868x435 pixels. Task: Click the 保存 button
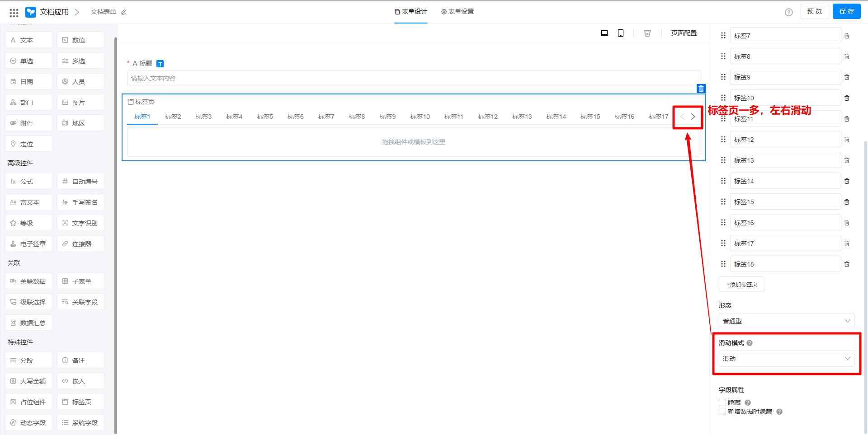click(846, 12)
